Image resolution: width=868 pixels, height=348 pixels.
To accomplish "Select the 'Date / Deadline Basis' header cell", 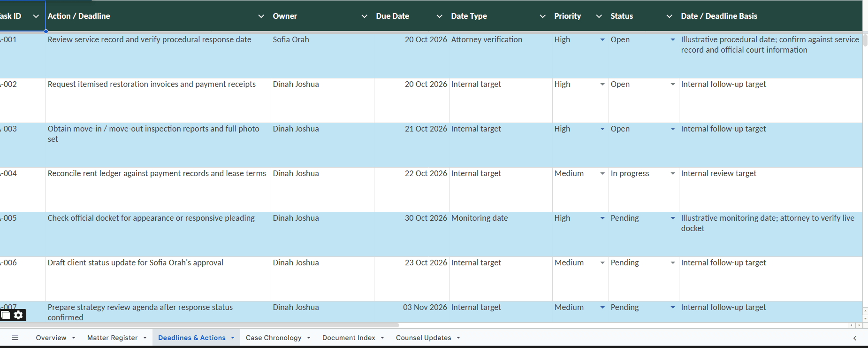I will click(770, 16).
